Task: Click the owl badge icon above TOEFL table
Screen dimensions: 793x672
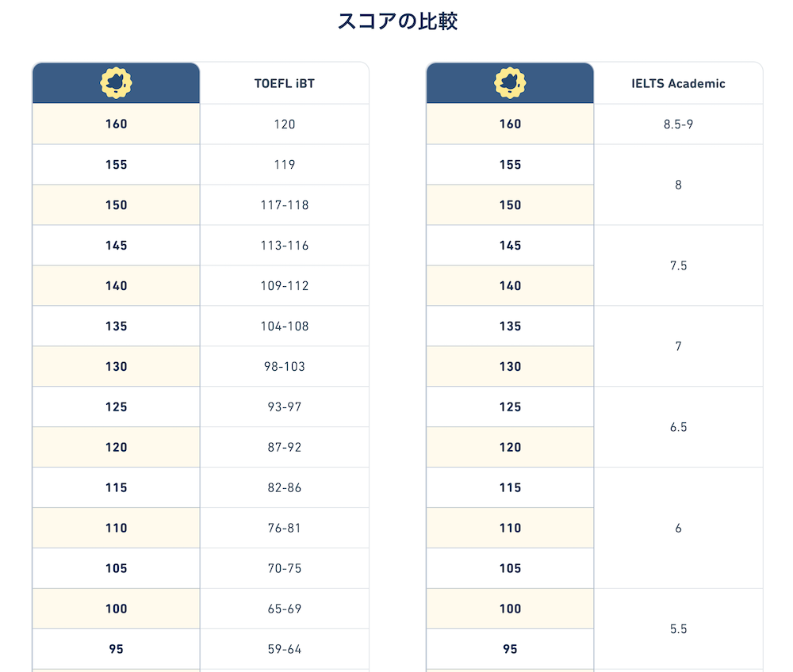Action: tap(117, 83)
